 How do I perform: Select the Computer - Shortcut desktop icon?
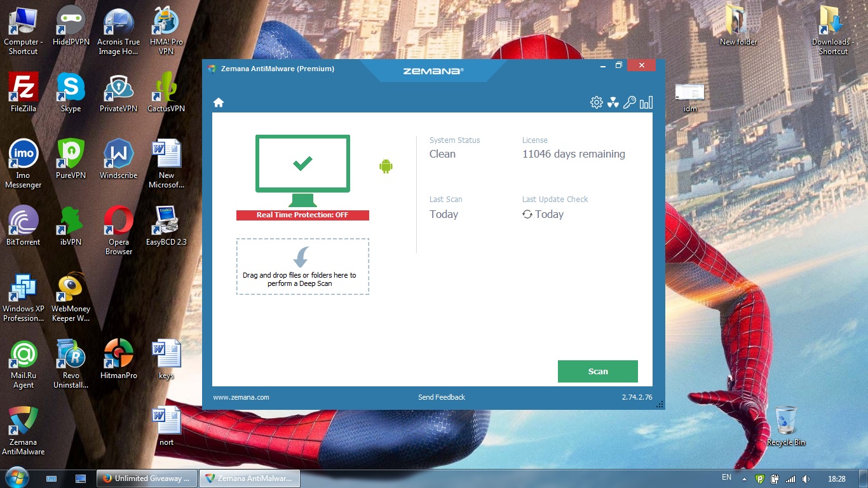pyautogui.click(x=24, y=30)
